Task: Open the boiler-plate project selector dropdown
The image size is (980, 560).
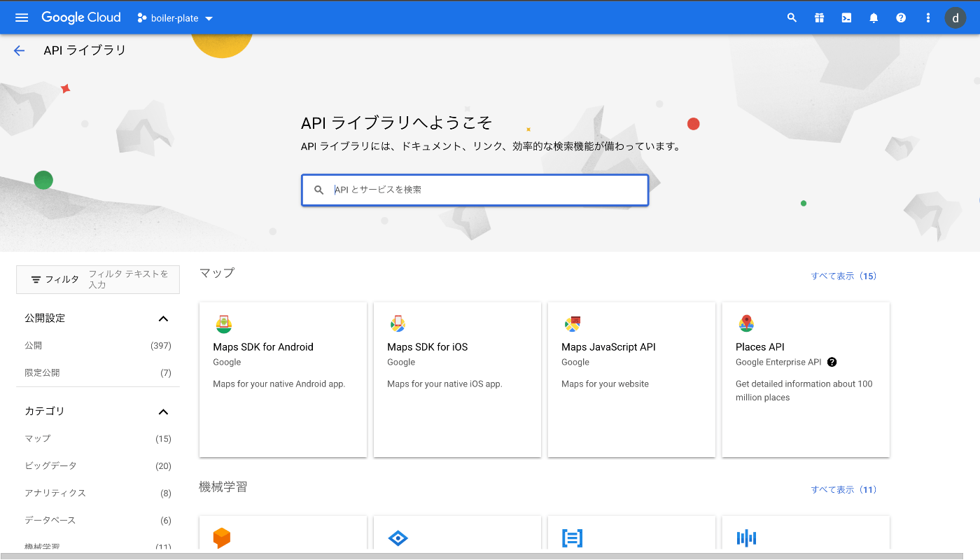Action: (x=175, y=17)
